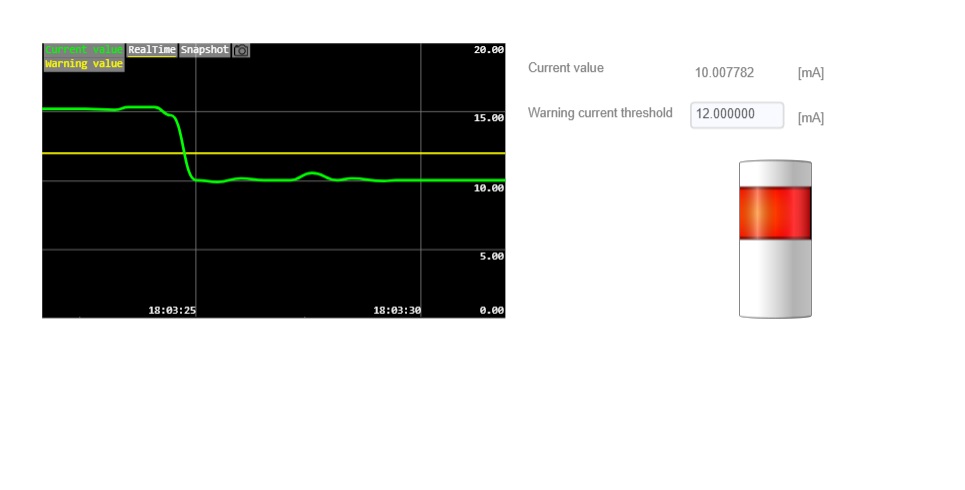Click the 0.00 y-axis label

coord(492,310)
